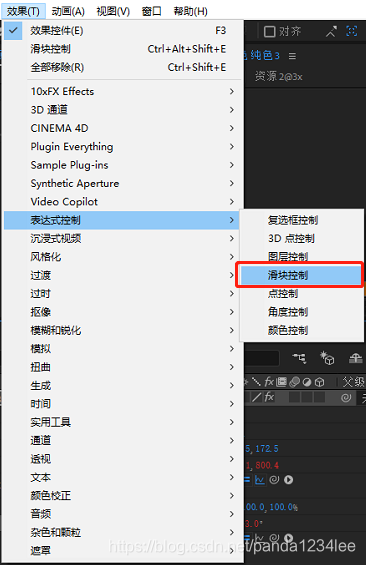Click the timeline search input field
366x565 pixels.
coord(262,359)
